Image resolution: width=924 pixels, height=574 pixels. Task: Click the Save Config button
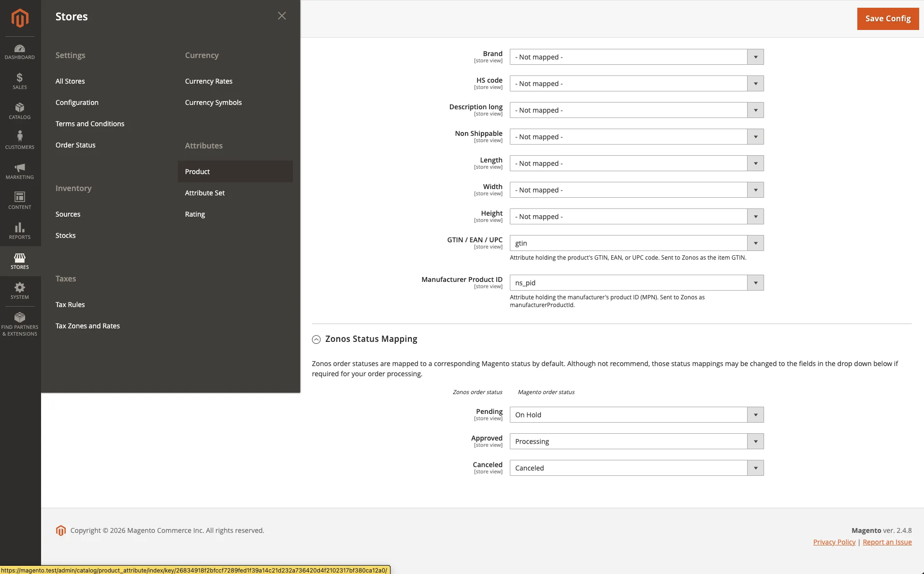(x=888, y=18)
